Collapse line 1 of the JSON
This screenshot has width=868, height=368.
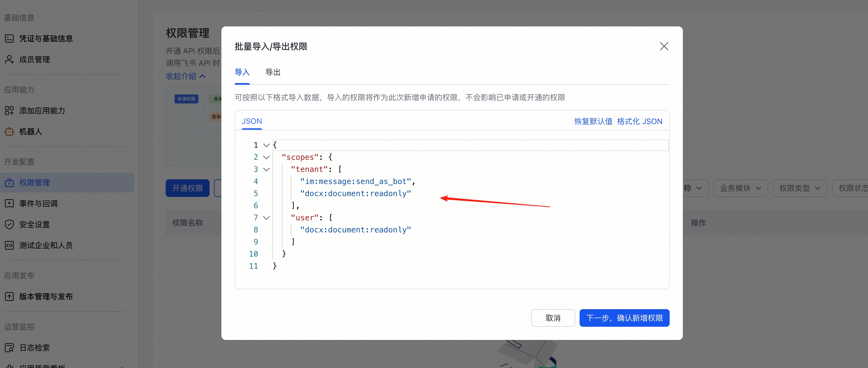click(266, 145)
